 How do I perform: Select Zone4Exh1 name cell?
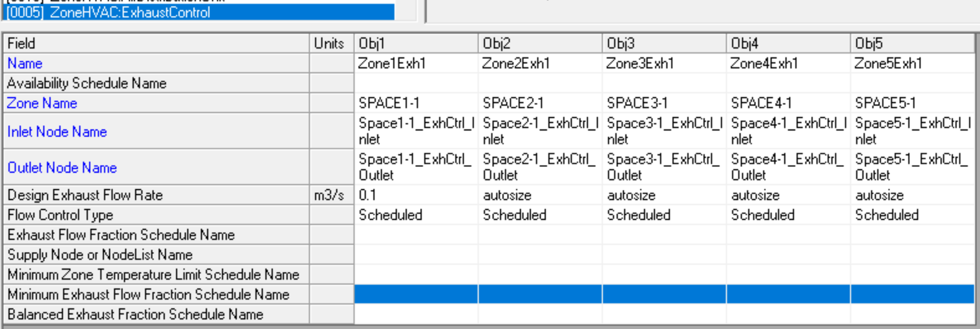click(x=788, y=64)
